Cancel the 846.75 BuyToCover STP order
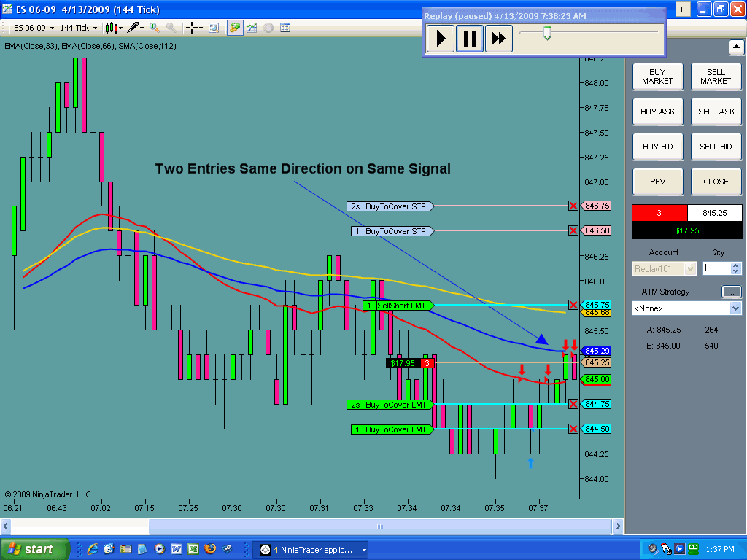Screen dimensions: 747x560 point(573,206)
